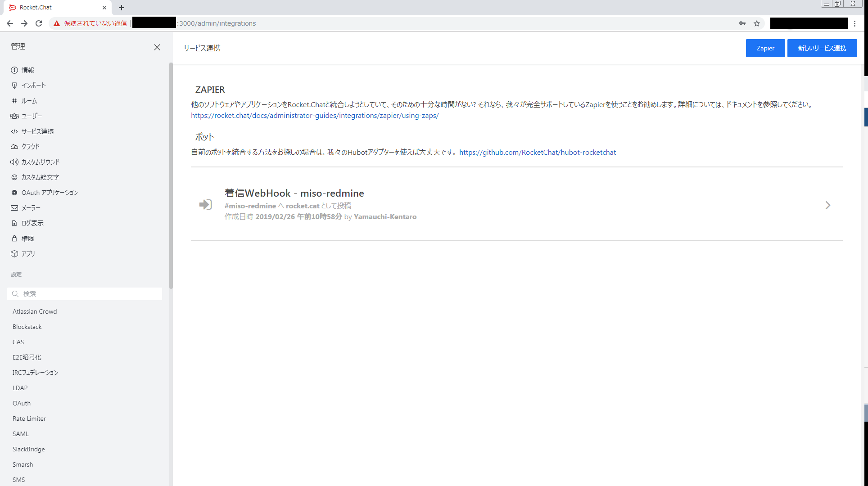Close the administration sidebar with X

[x=157, y=47]
